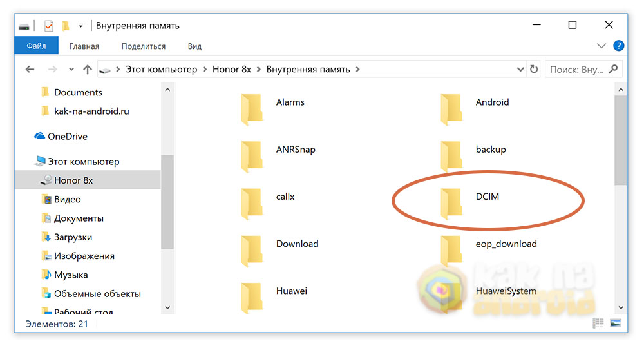Image resolution: width=644 pixels, height=348 pixels.
Task: Select the eop_download folder icon
Action: [451, 251]
